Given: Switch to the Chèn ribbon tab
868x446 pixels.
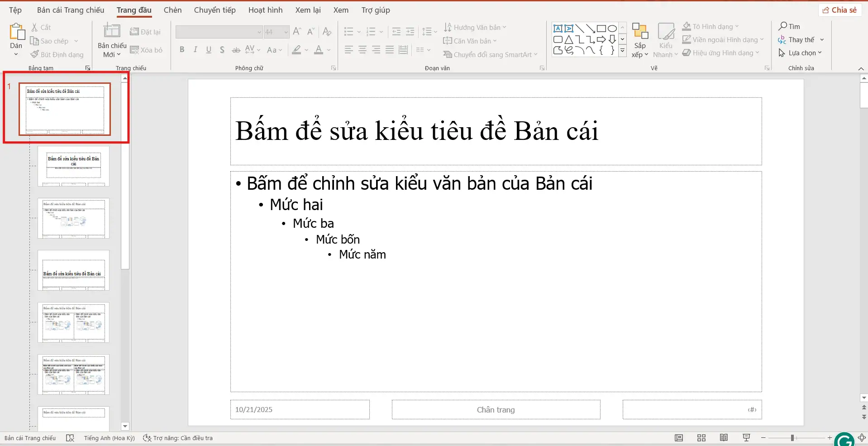Looking at the screenshot, I should [x=172, y=10].
